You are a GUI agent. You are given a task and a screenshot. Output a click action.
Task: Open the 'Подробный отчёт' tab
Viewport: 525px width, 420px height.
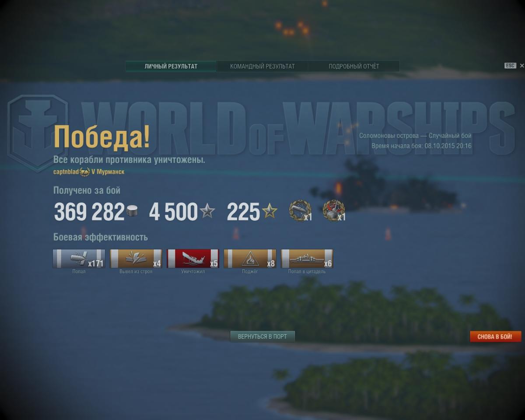coord(354,66)
